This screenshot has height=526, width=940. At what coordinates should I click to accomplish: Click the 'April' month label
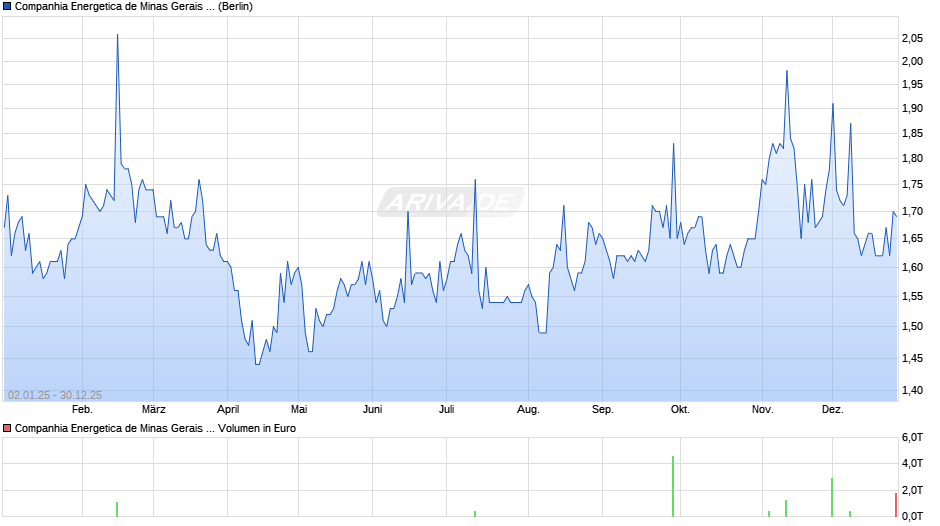(228, 410)
